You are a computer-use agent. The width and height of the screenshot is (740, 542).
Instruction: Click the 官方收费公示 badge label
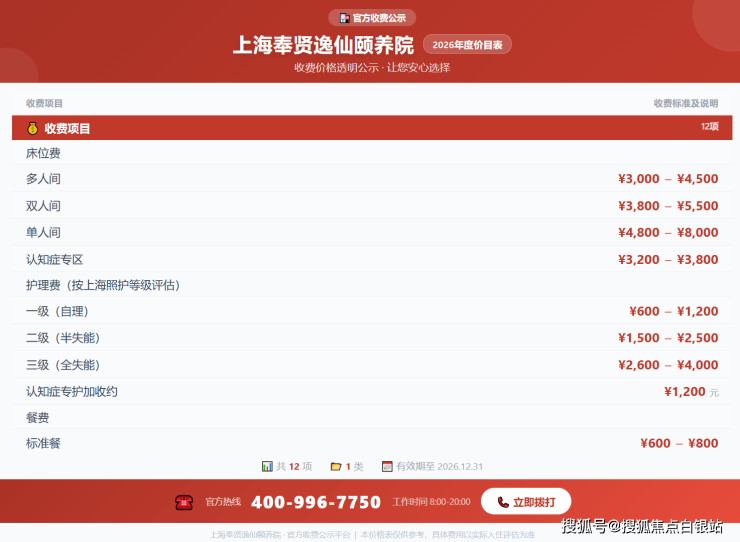pyautogui.click(x=379, y=18)
